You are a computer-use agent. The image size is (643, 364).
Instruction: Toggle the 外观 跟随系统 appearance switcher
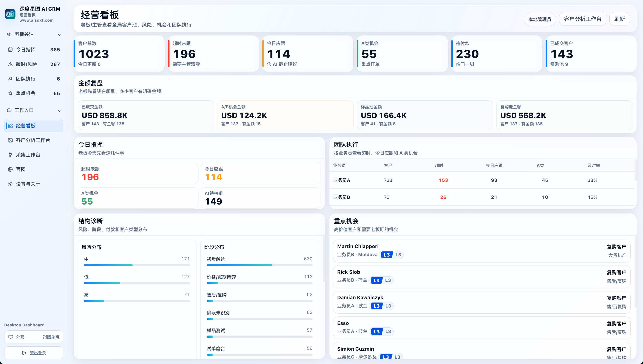point(34,337)
